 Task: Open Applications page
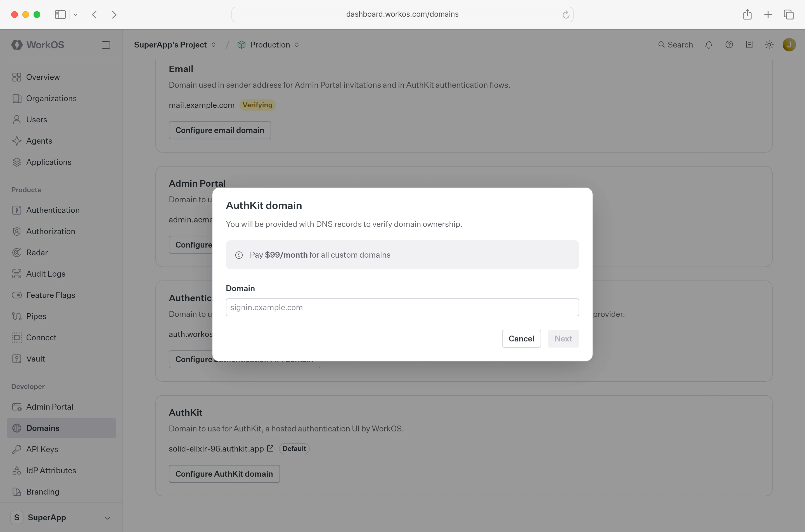(61, 162)
